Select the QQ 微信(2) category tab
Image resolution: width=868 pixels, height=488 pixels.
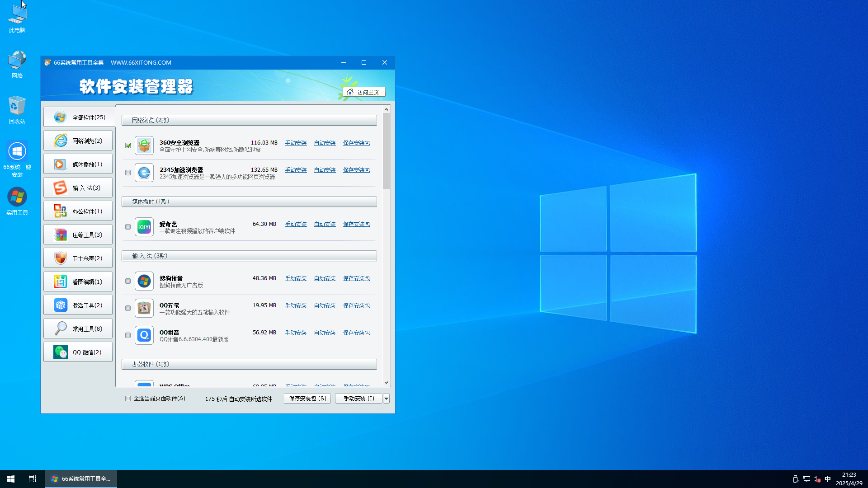[x=78, y=352]
